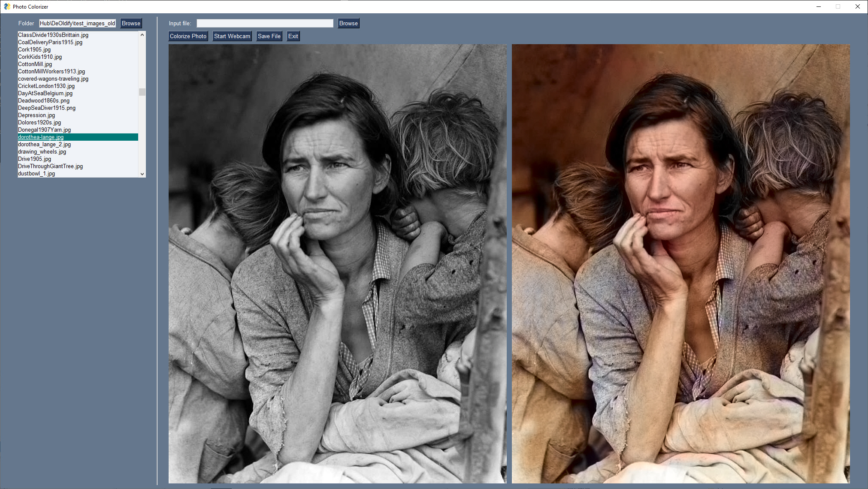The height and width of the screenshot is (489, 868).
Task: Click the Photo Colorizer application icon in titlebar
Action: tap(6, 6)
